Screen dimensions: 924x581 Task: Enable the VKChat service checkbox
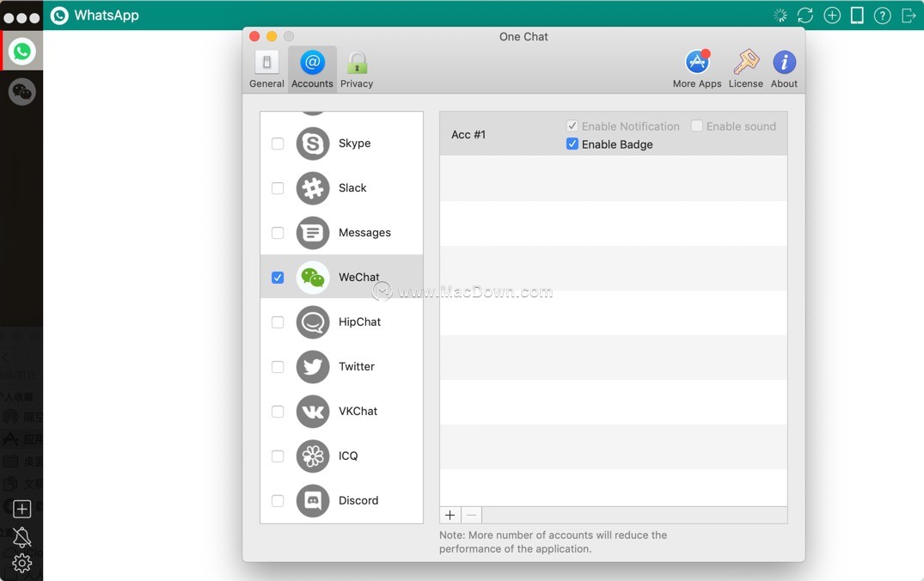click(278, 412)
